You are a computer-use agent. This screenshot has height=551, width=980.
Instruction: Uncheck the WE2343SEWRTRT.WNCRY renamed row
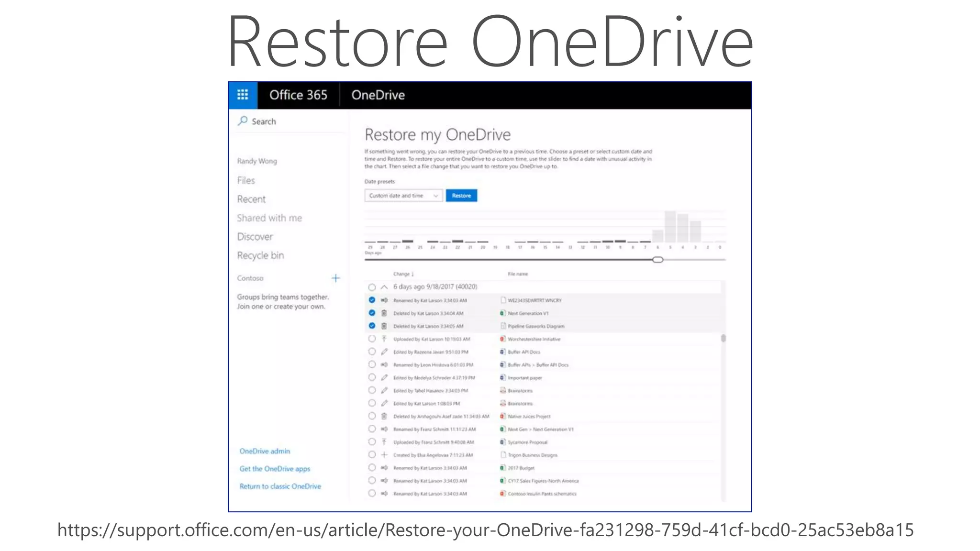click(x=372, y=300)
